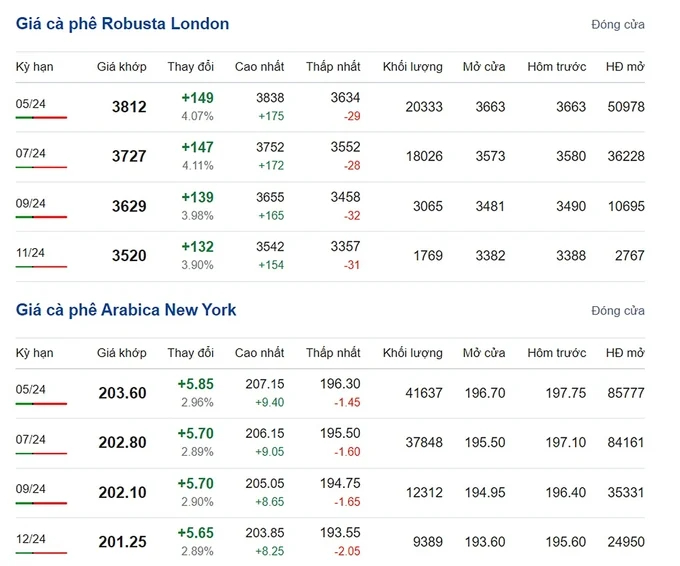Click the Arabica 12/24 contract term
680x566 pixels.
(x=30, y=539)
